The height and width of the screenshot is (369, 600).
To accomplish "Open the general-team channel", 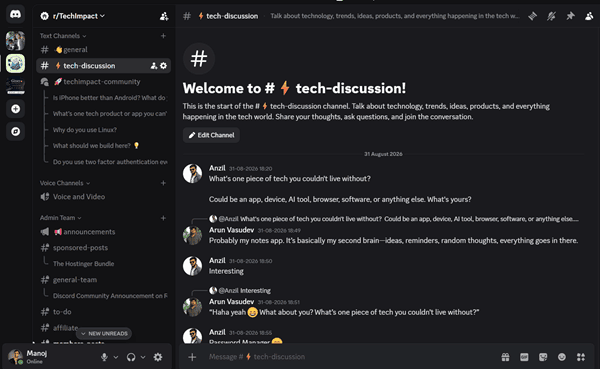I will pyautogui.click(x=103, y=280).
